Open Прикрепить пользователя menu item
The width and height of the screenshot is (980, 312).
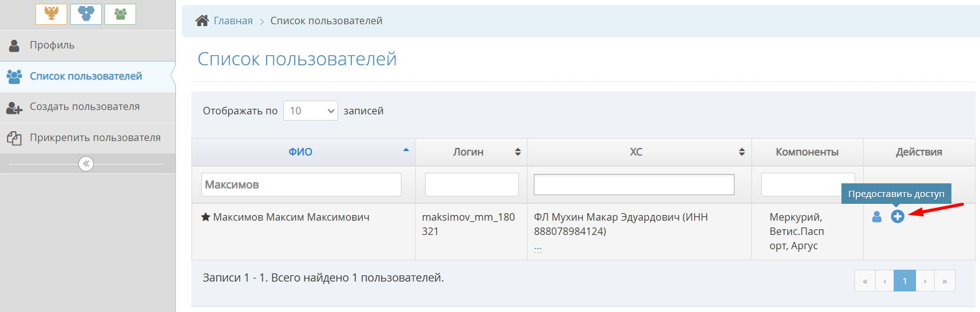[95, 138]
